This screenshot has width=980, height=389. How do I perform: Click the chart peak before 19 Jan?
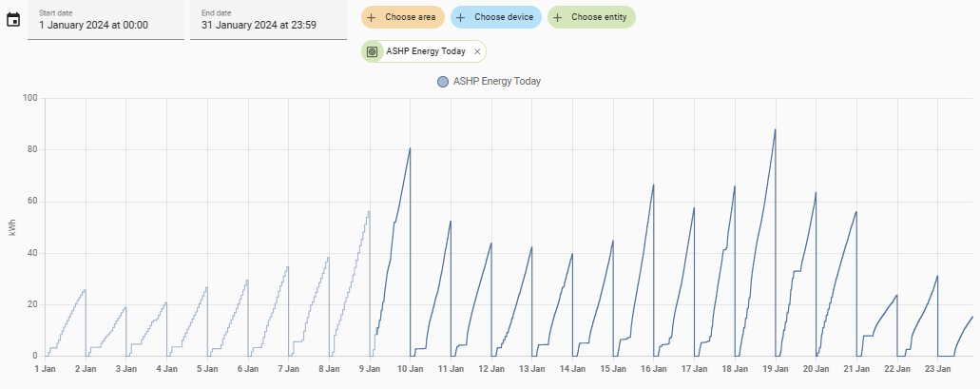pos(775,129)
